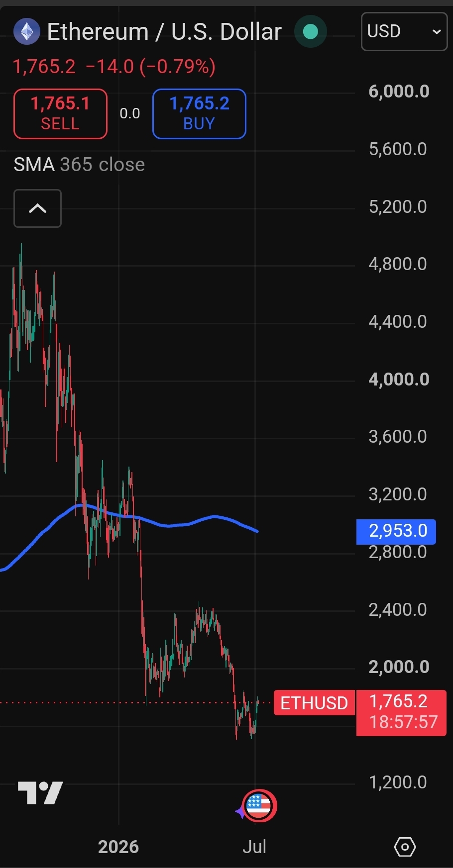The width and height of the screenshot is (453, 868).
Task: Click the ETHUSD symbol price label
Action: (314, 703)
